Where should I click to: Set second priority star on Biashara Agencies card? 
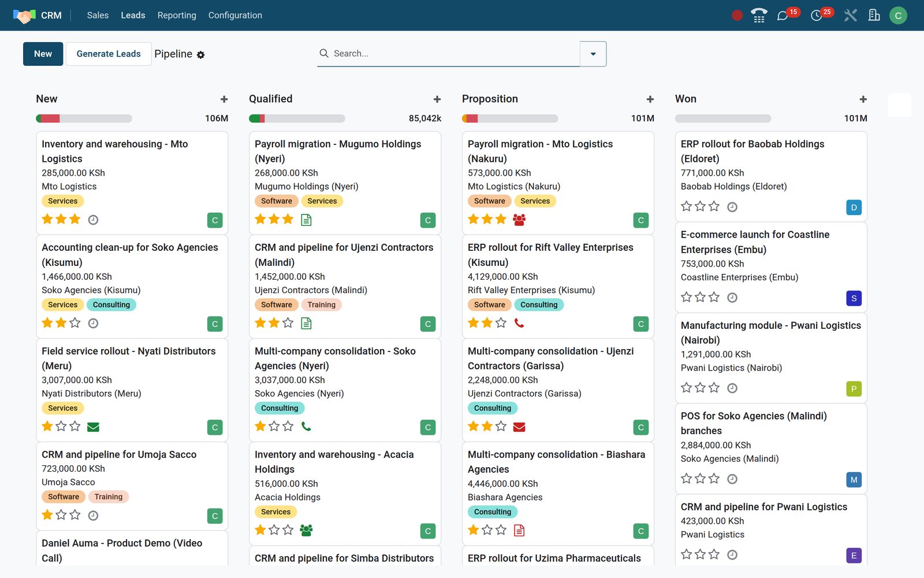coord(487,529)
